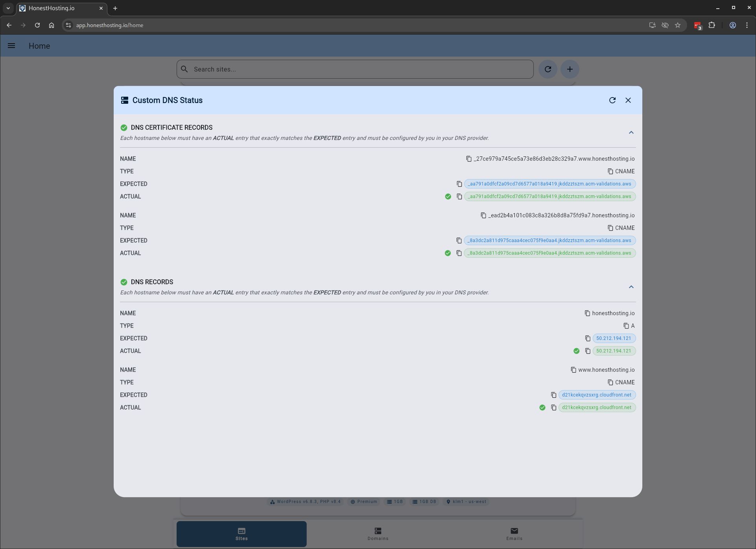This screenshot has height=549, width=756.
Task: Collapse the DNS Records section
Action: 631,287
